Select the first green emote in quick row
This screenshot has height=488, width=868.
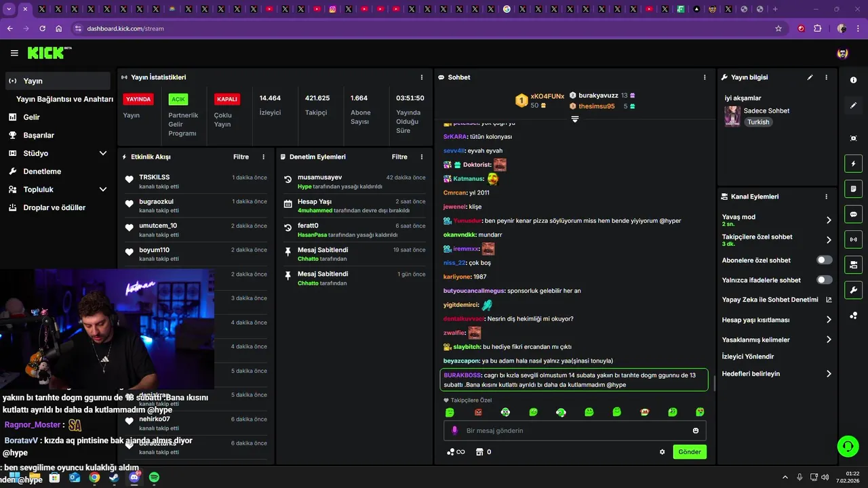pos(450,412)
